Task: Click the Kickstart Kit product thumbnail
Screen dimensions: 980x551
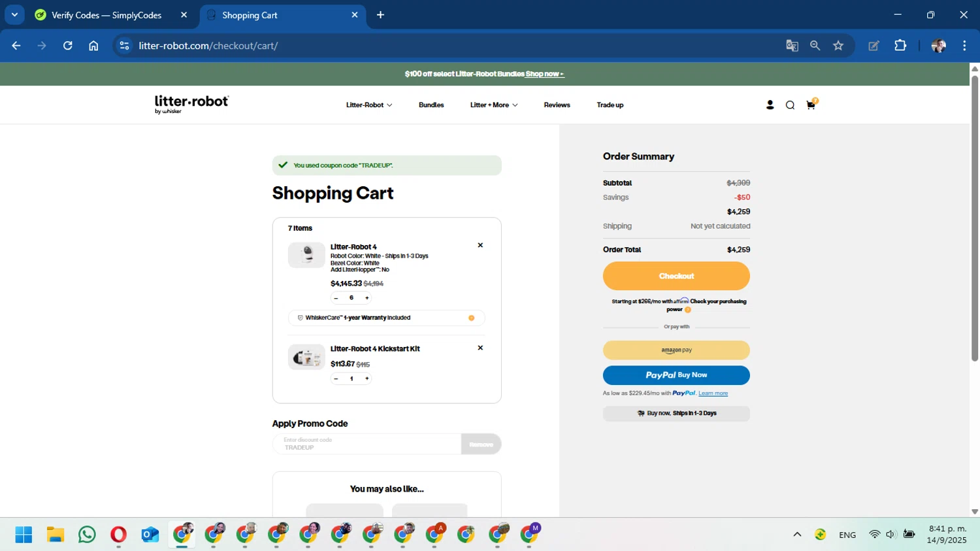Action: 306,357
